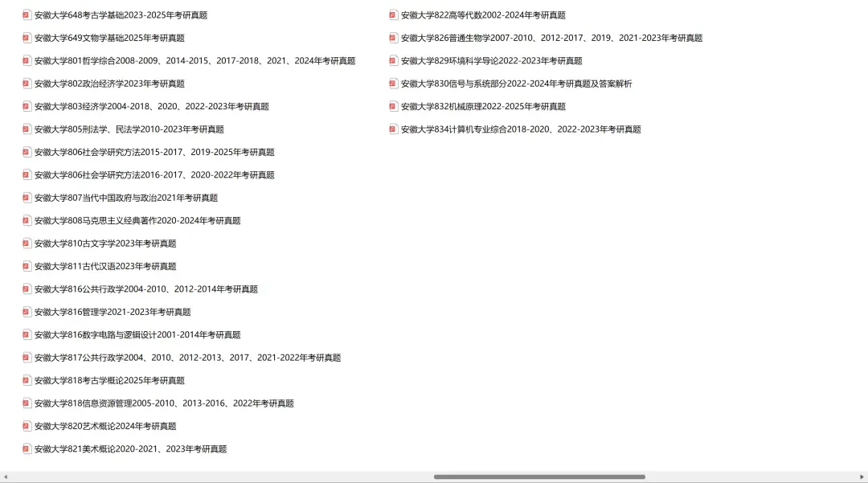Screen dimensions: 868x483
Task: Select file name 安徽大学648考古学基础2023-2025年考研真题
Action: pyautogui.click(x=121, y=15)
